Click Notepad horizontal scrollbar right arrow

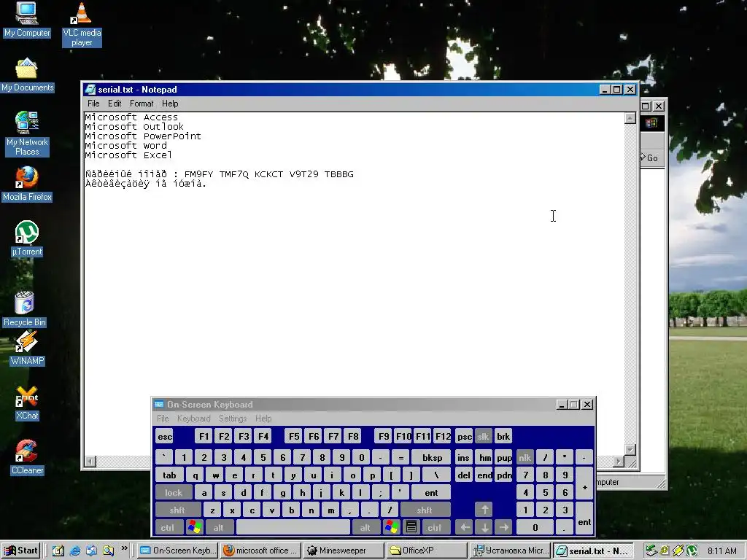point(619,461)
